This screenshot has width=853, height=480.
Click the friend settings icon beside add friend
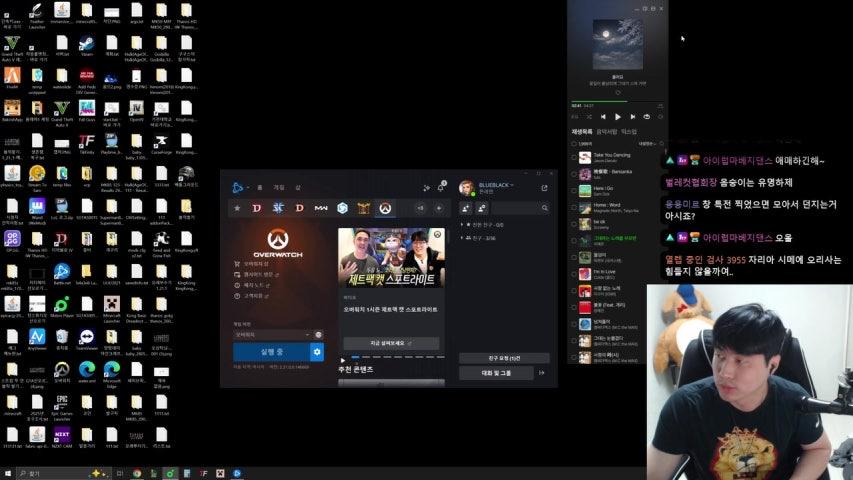[482, 208]
